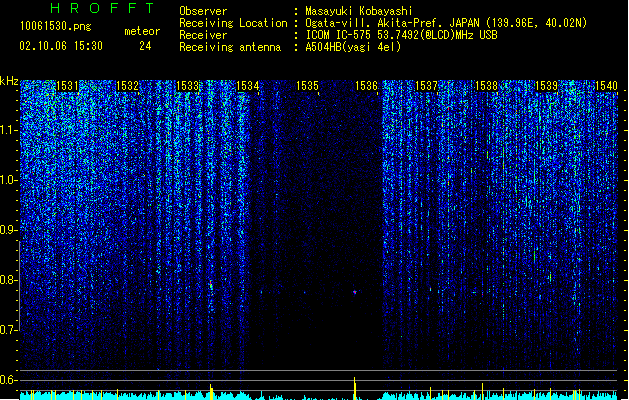Click the 1540 time marker
629x400 pixels.
click(x=606, y=86)
